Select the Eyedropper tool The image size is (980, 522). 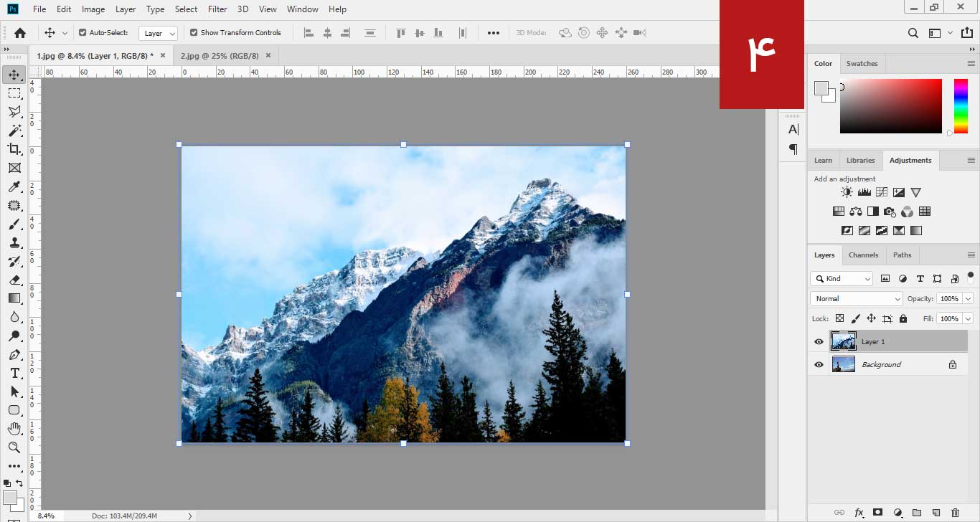[14, 186]
